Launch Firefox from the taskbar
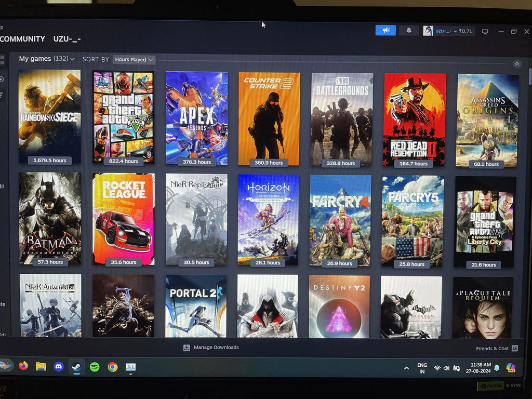 23,366
